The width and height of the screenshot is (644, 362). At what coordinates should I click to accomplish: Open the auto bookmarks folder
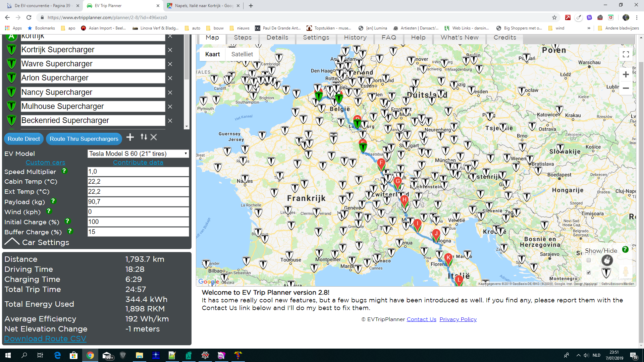193,28
